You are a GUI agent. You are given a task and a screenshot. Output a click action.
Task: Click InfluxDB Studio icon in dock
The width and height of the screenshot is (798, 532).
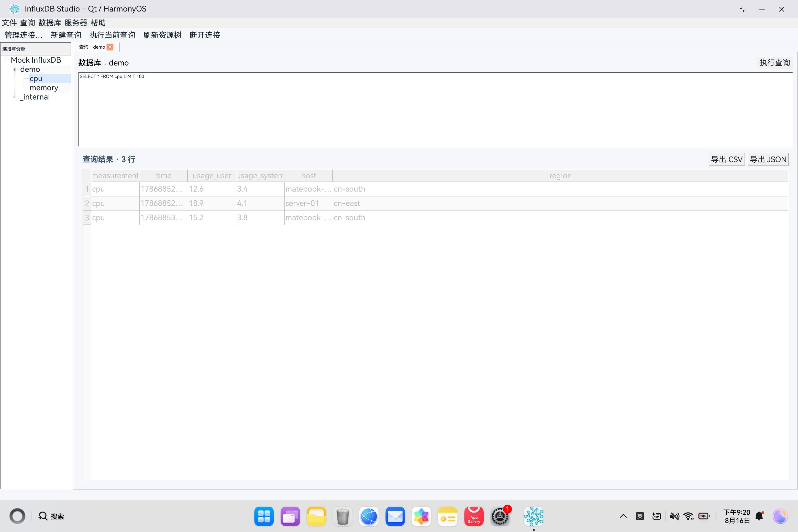coord(534,516)
